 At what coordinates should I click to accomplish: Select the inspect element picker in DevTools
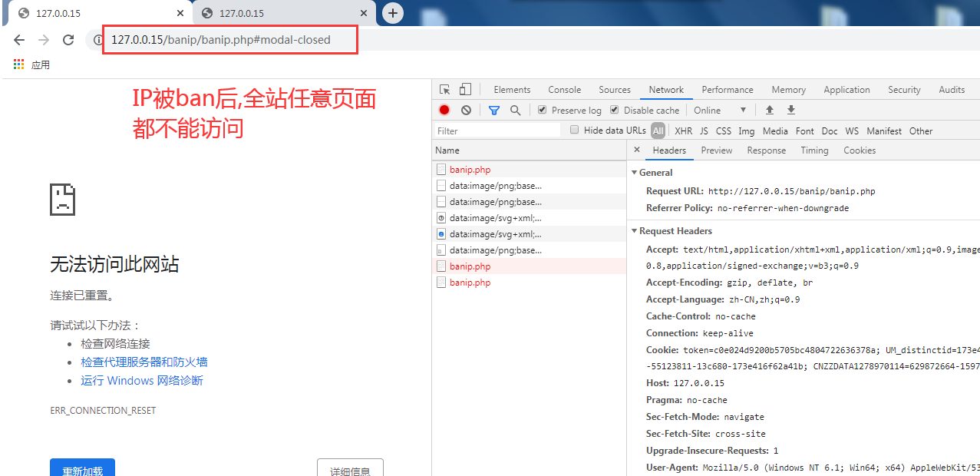coord(444,89)
